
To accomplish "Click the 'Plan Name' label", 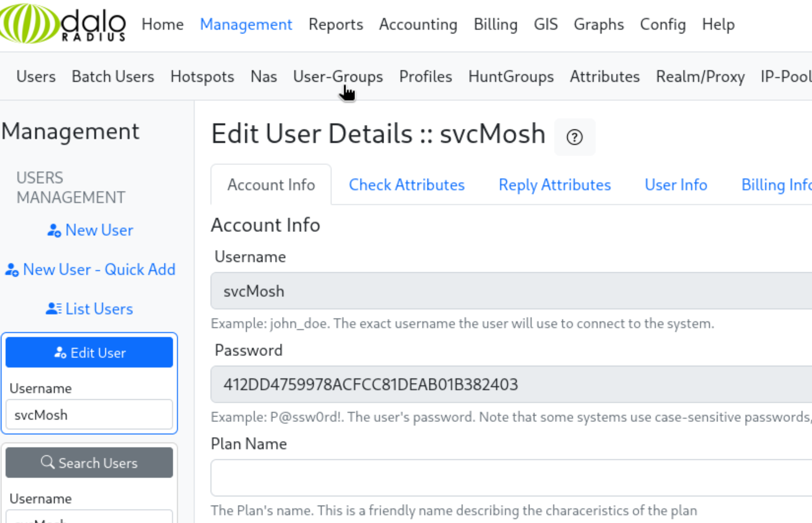I will [249, 444].
